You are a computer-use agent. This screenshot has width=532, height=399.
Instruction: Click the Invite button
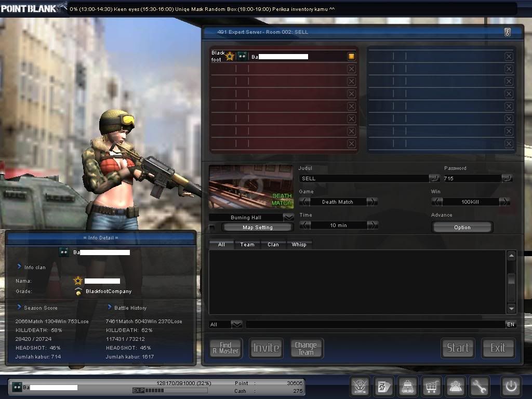click(x=267, y=348)
